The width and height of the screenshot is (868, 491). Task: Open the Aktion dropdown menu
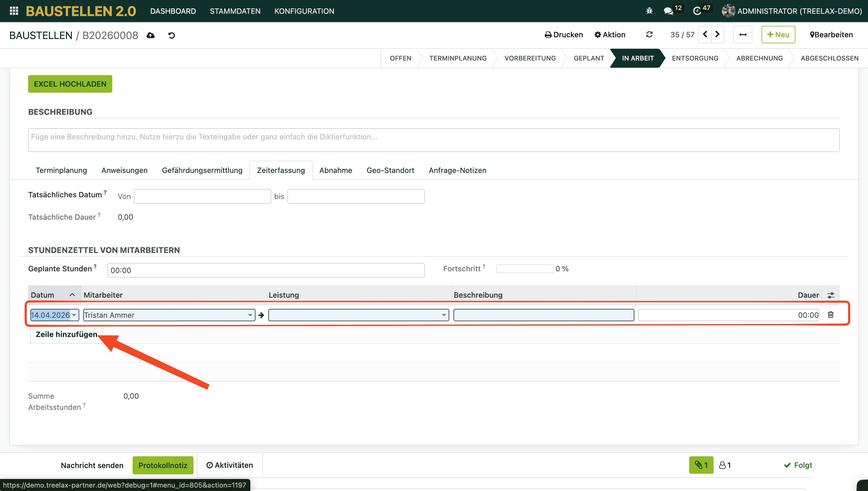point(610,34)
